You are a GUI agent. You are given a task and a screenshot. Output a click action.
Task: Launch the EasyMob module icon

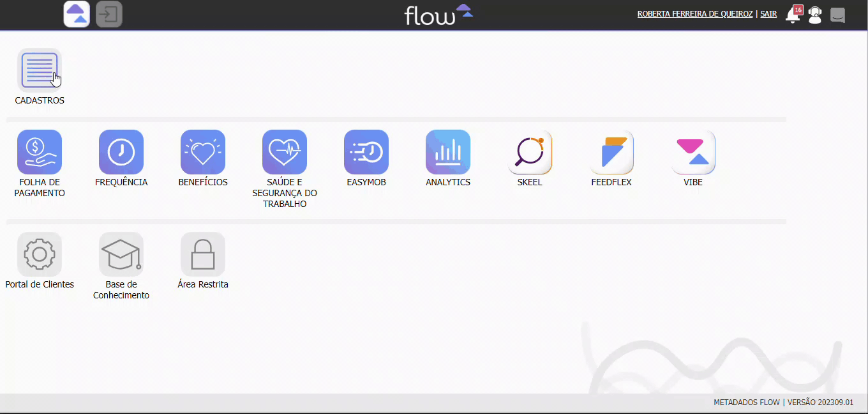click(x=366, y=152)
